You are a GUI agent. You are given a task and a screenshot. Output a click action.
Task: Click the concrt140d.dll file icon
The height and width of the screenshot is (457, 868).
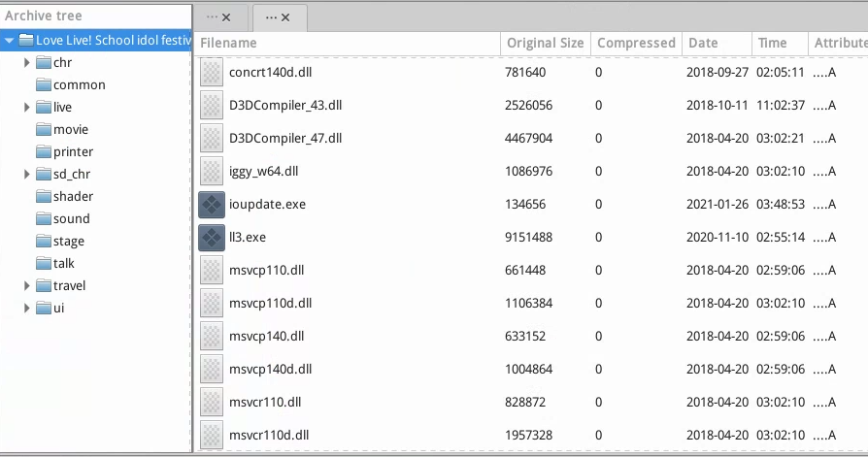click(212, 73)
